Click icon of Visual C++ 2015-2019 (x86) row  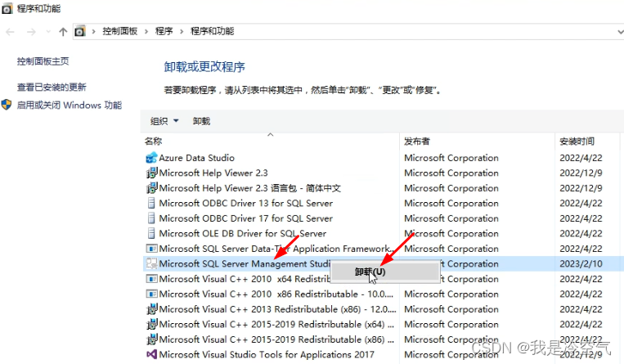coord(151,339)
